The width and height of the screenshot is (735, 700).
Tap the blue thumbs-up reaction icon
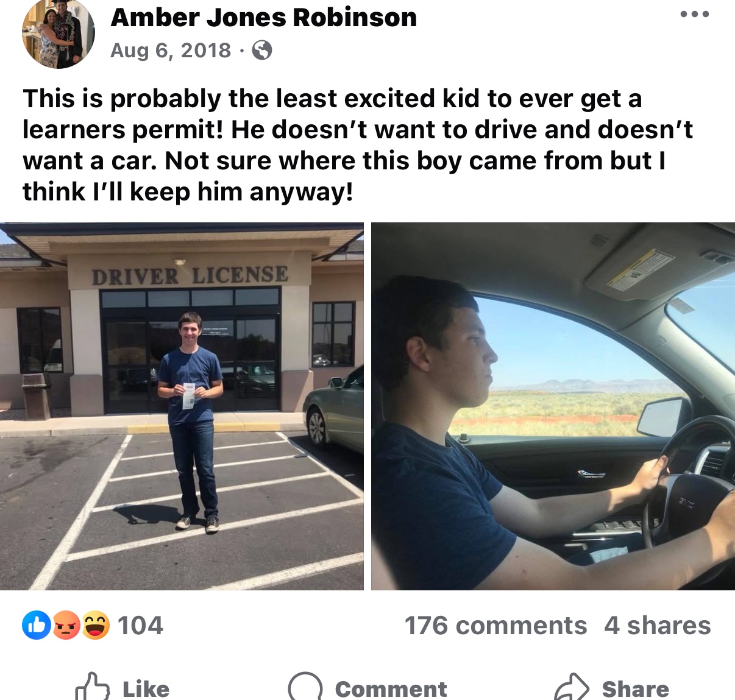coord(37,625)
